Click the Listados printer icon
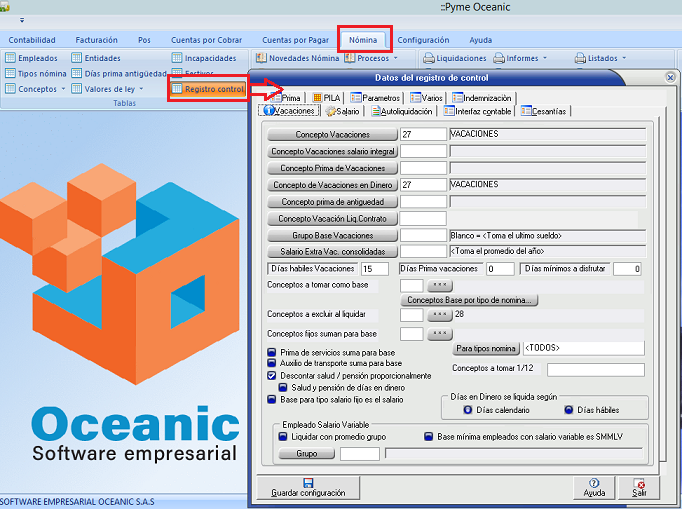The image size is (682, 509). [580, 58]
